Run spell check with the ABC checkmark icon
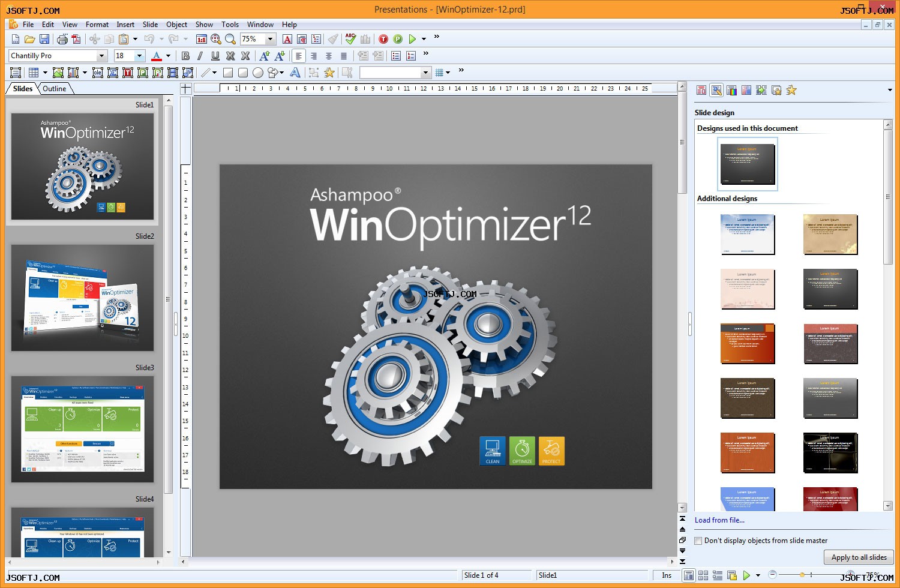This screenshot has width=900, height=588. click(350, 39)
